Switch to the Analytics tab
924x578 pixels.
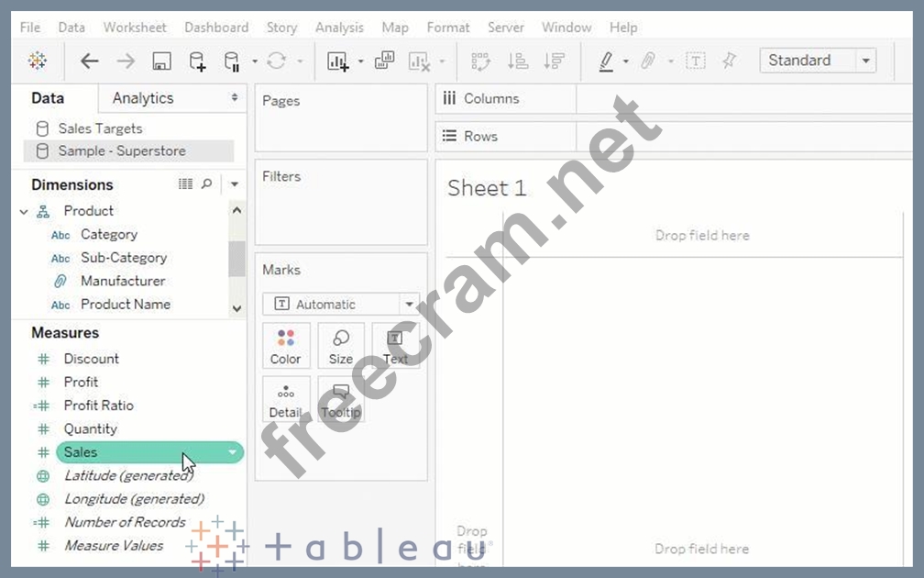point(142,98)
